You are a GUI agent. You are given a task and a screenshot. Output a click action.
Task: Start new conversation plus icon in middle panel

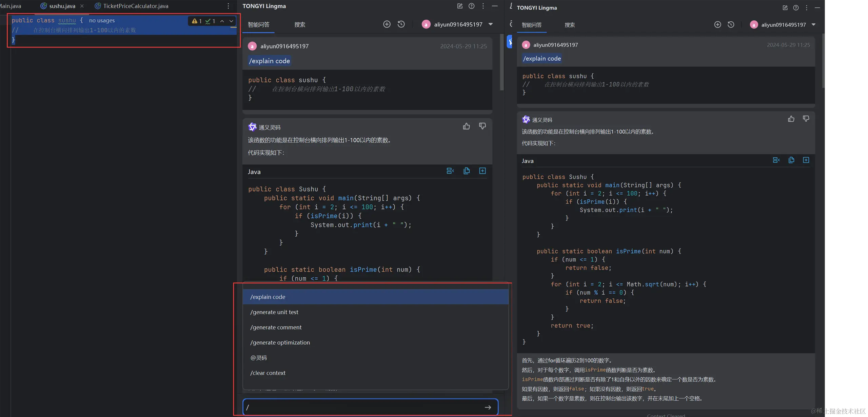coord(387,24)
